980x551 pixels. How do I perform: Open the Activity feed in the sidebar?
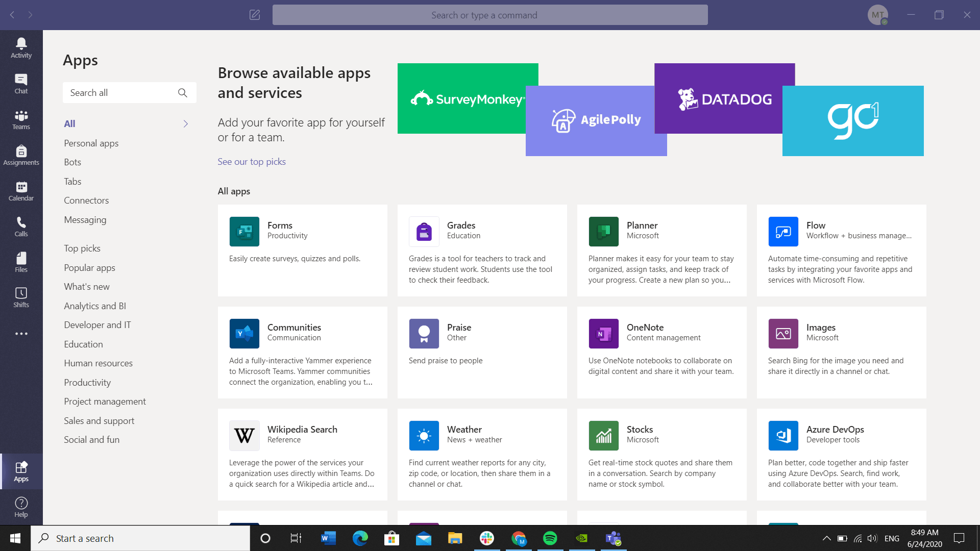[x=21, y=46]
